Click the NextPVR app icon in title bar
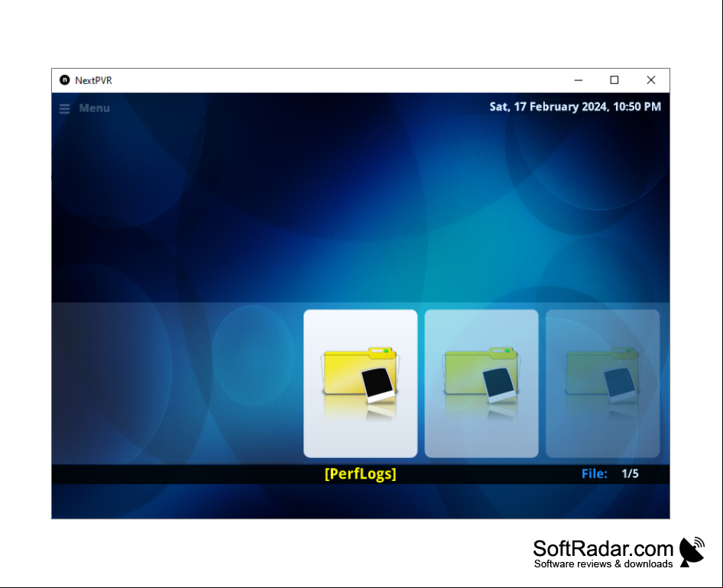 pos(64,80)
